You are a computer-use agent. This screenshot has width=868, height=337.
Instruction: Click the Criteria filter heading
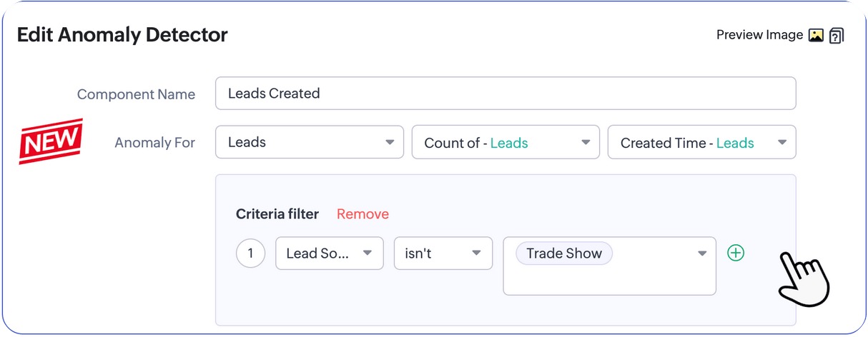coord(277,213)
